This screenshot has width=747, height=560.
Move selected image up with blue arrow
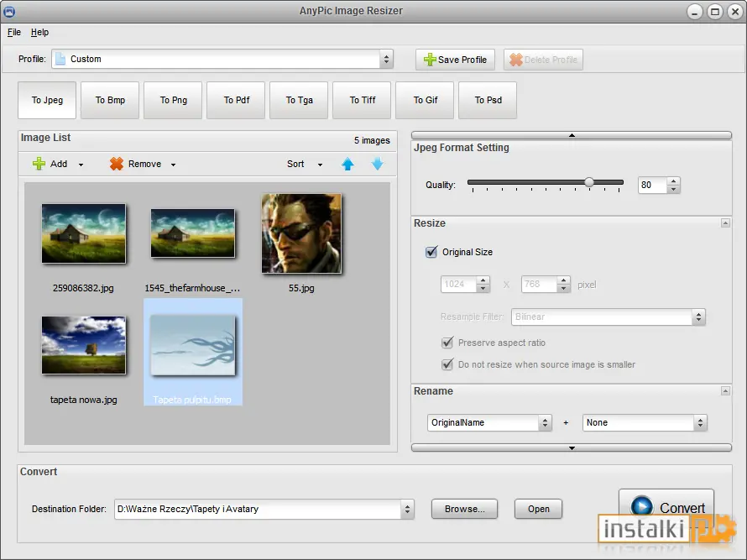coord(347,164)
